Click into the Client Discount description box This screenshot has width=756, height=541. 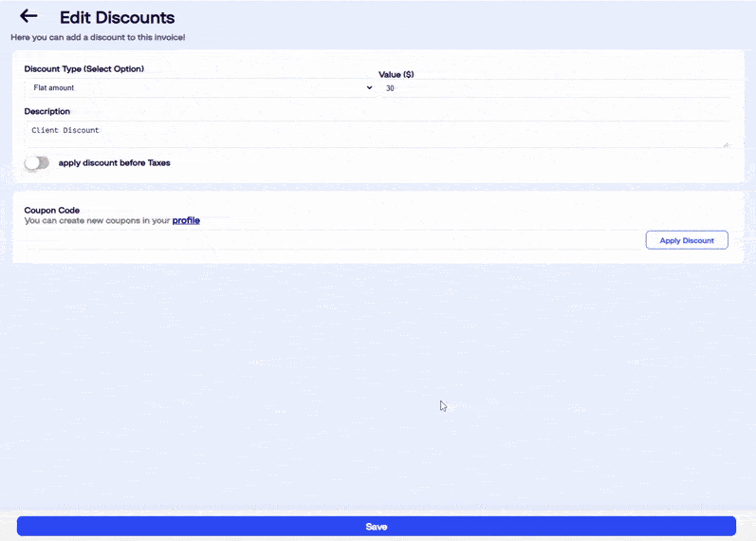[x=375, y=133]
